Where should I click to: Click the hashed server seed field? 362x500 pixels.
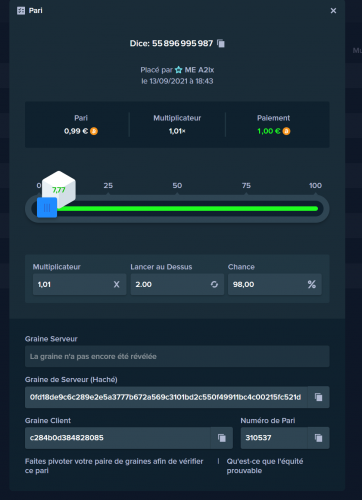click(x=166, y=397)
